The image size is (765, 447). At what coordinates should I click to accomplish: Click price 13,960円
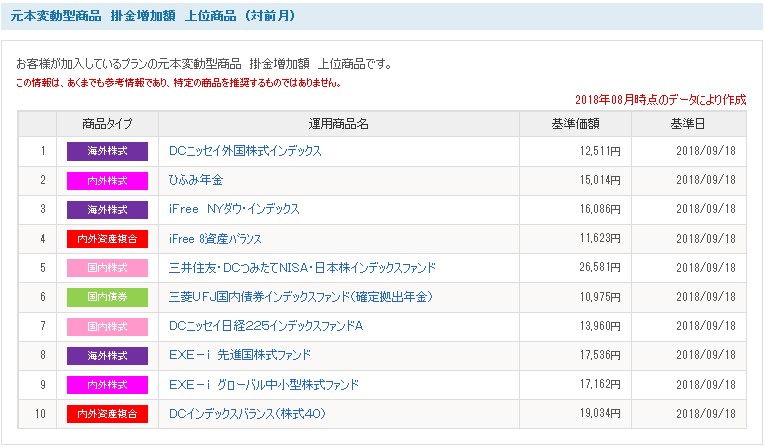tap(600, 326)
